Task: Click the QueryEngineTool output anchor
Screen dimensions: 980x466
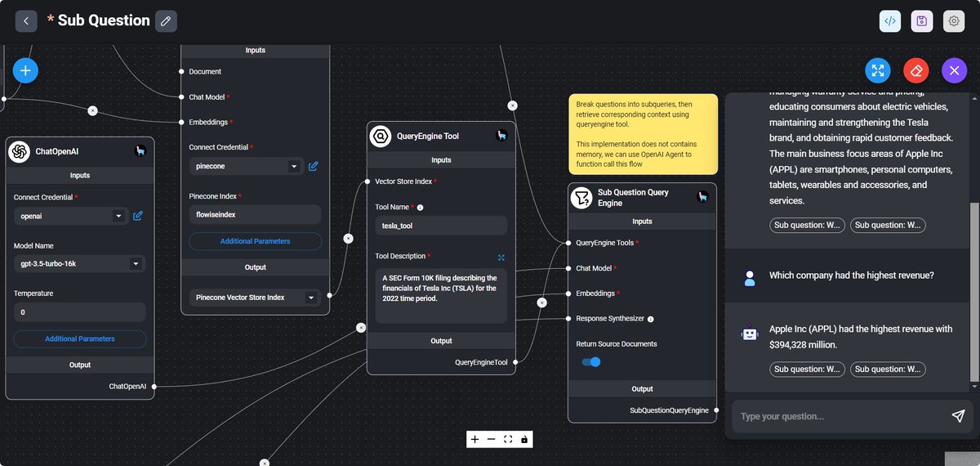Action: tap(516, 361)
